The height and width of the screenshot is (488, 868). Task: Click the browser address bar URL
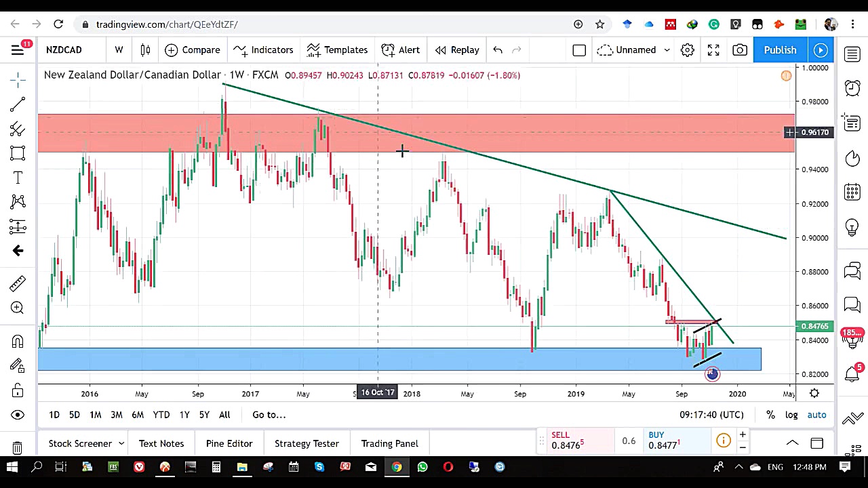[x=167, y=24]
